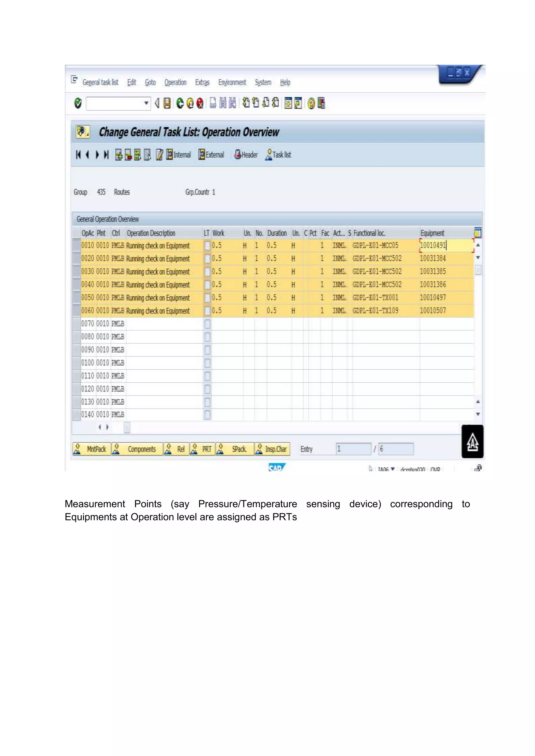The height and width of the screenshot is (756, 535).
Task: Tick the LT checkbox for operation 0030
Action: pyautogui.click(x=207, y=272)
